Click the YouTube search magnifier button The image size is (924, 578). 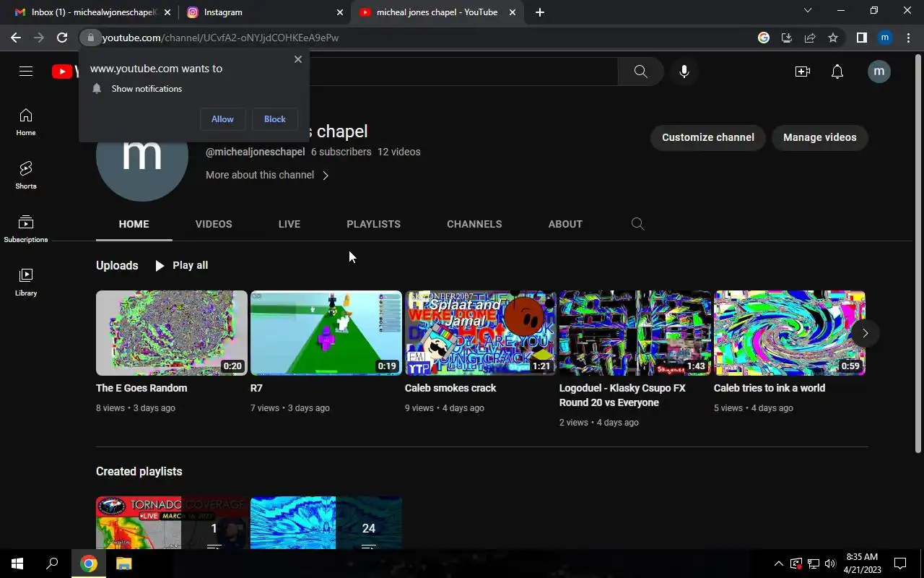pos(640,72)
